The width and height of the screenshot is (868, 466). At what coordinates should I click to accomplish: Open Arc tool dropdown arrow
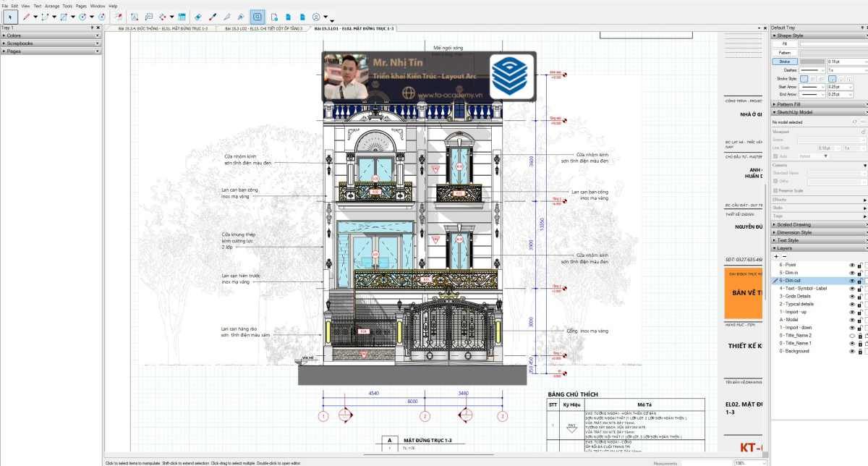point(54,16)
